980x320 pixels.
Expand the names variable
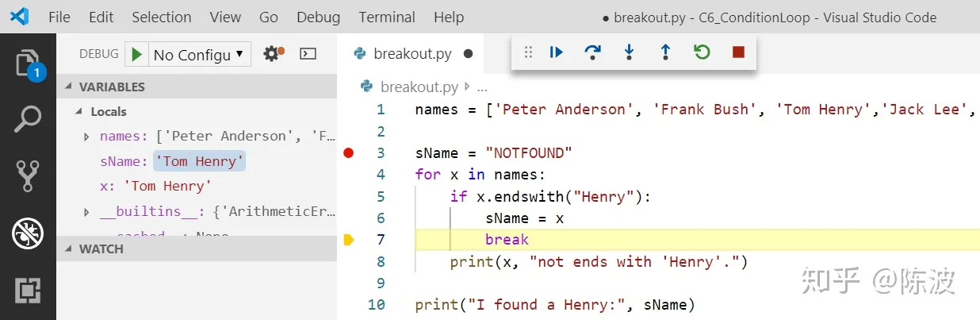pos(86,137)
